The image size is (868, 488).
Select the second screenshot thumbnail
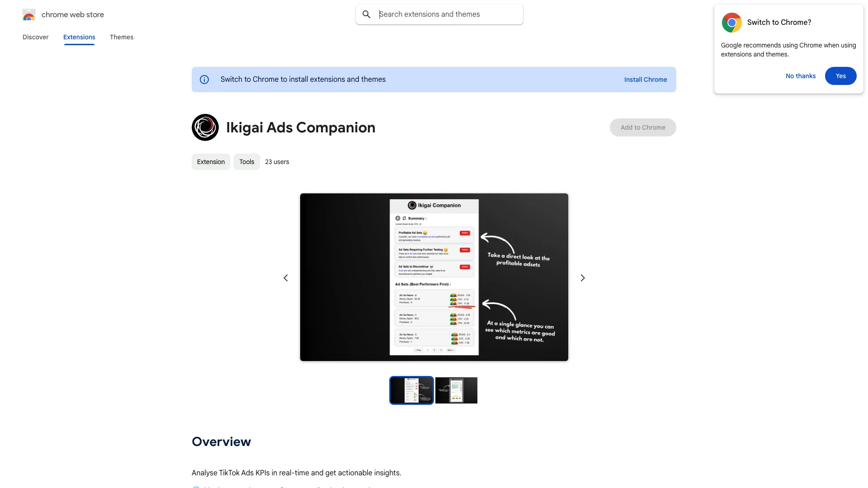pyautogui.click(x=456, y=390)
